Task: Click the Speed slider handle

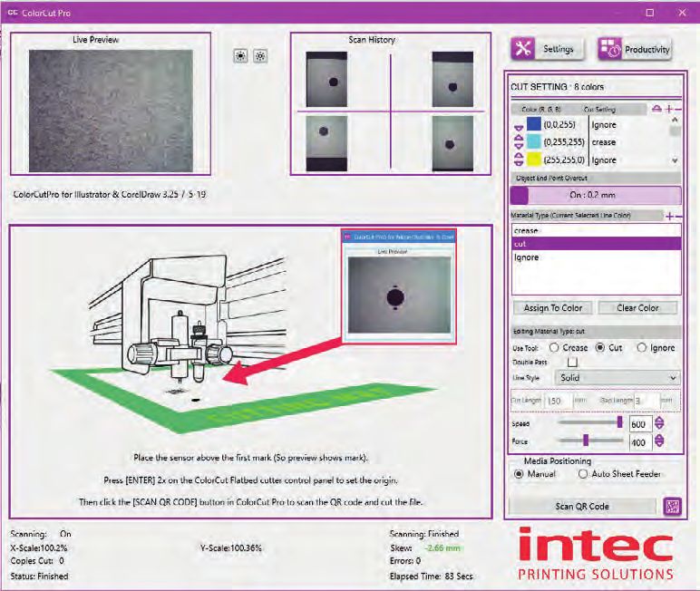Action: click(x=619, y=421)
